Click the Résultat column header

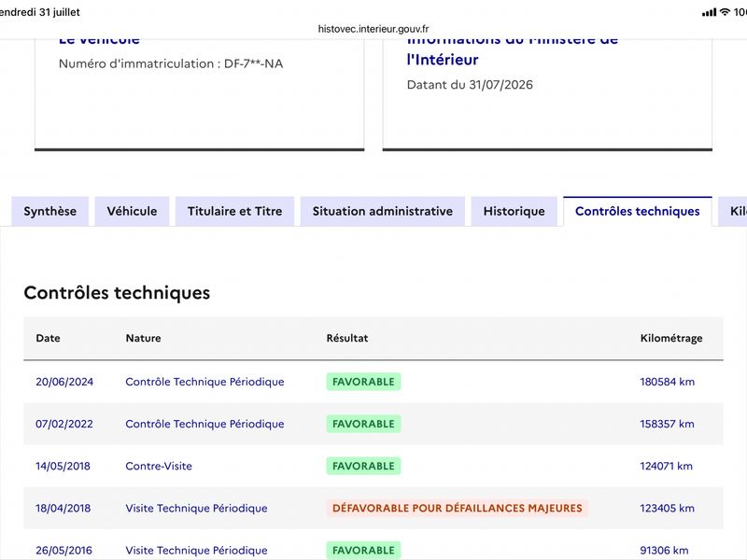347,338
